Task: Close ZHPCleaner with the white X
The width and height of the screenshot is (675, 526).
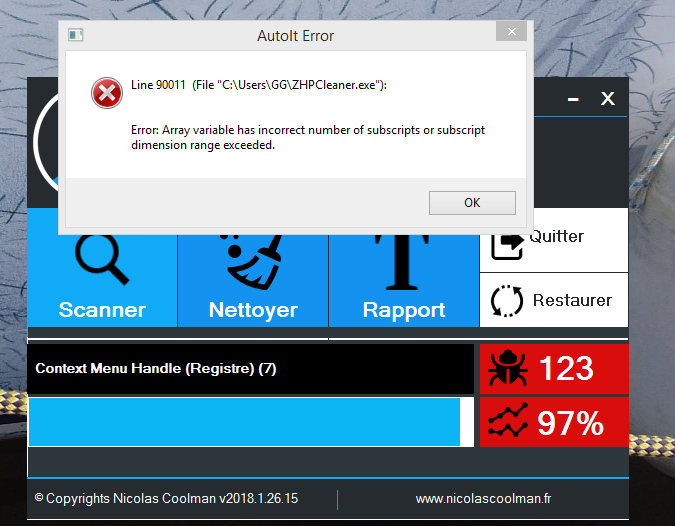Action: pyautogui.click(x=607, y=98)
